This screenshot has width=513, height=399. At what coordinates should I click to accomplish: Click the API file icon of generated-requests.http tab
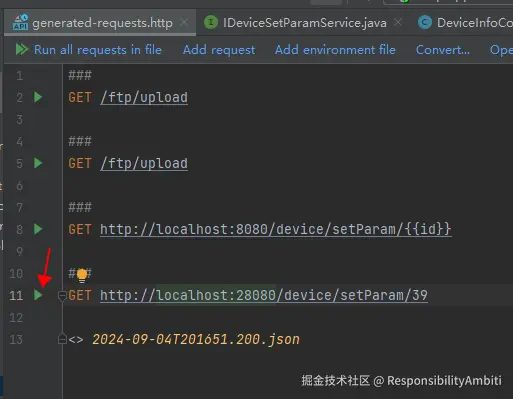20,22
